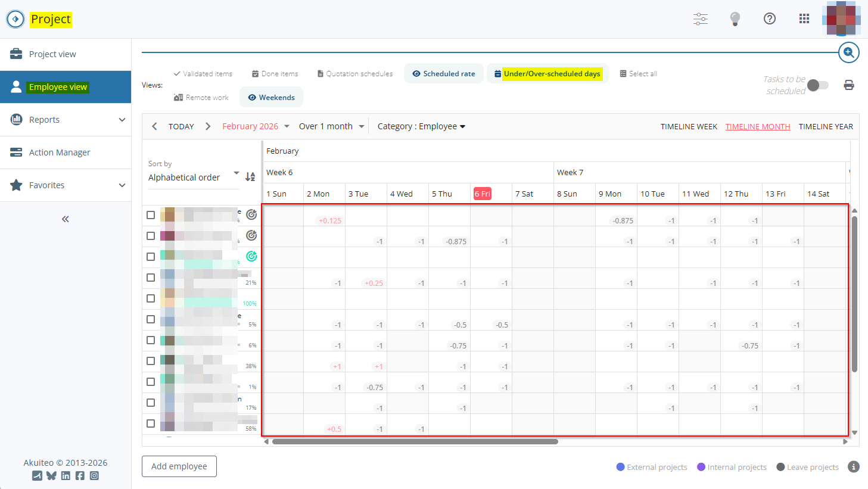Open the Over 1 month dropdown
Screen dimensions: 868x489
[331, 126]
